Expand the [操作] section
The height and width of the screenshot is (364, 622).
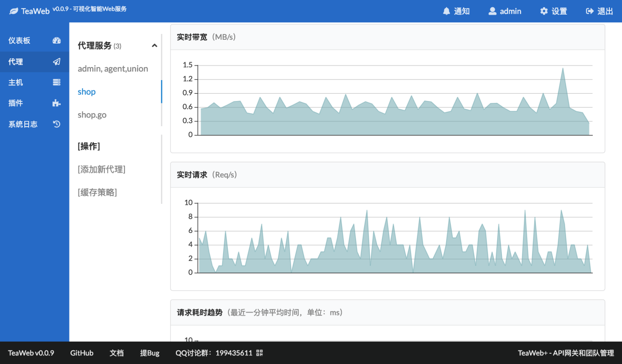88,146
